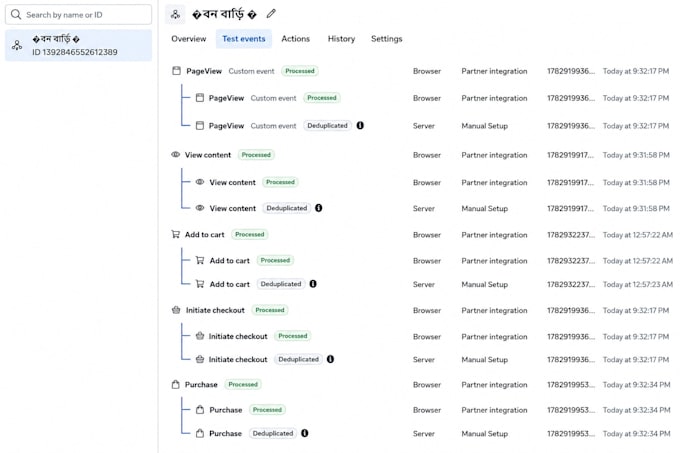Show info for deduplicated PageView event

[x=360, y=125]
